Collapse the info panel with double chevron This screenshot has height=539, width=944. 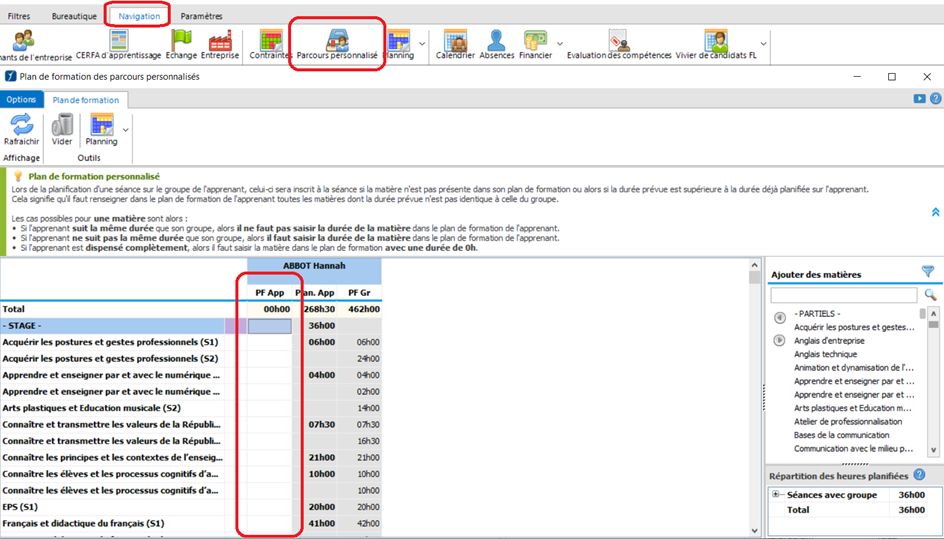point(935,212)
